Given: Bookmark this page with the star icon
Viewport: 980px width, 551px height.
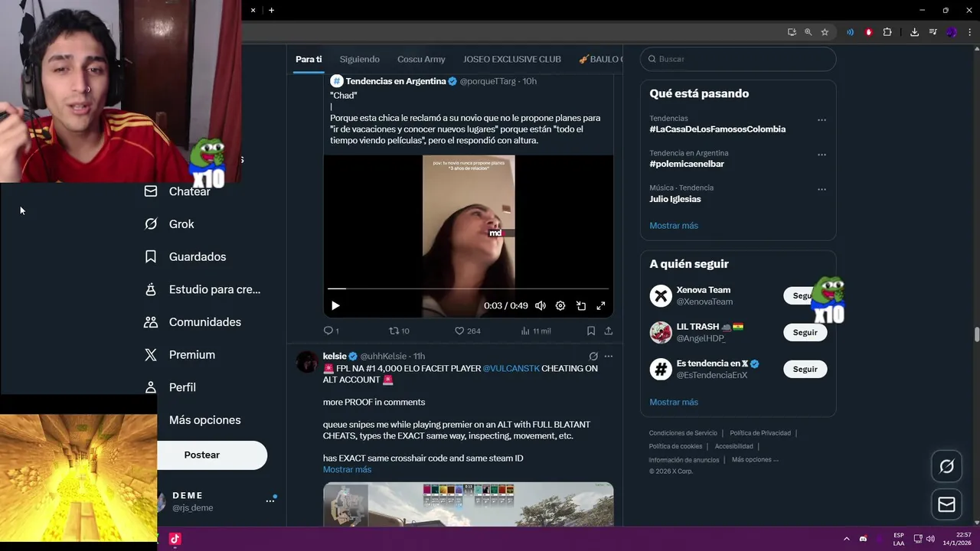Looking at the screenshot, I should [x=825, y=32].
